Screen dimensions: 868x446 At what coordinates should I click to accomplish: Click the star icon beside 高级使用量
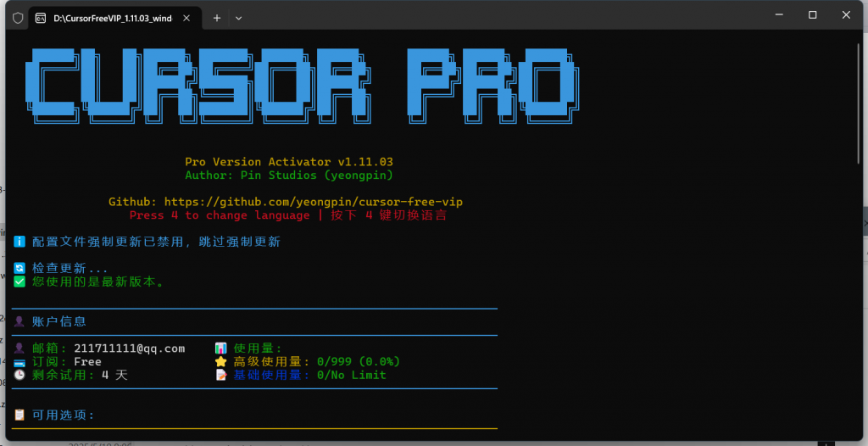221,362
